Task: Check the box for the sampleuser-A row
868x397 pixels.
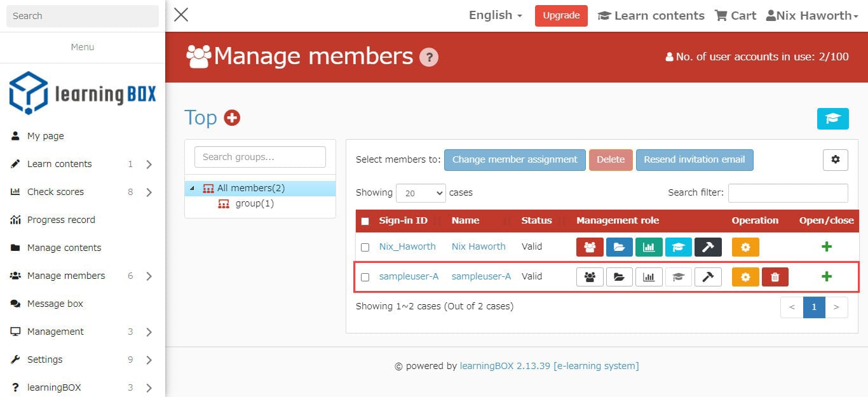Action: pyautogui.click(x=365, y=277)
